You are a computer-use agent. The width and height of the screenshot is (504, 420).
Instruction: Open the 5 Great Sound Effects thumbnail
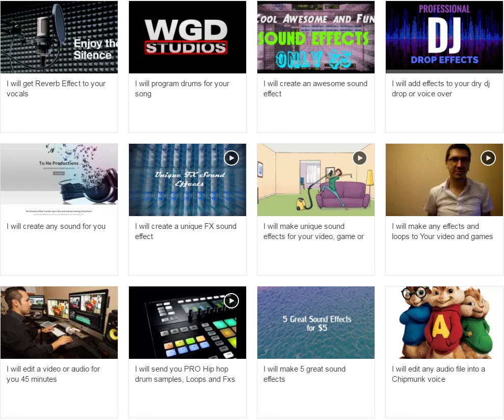[315, 322]
